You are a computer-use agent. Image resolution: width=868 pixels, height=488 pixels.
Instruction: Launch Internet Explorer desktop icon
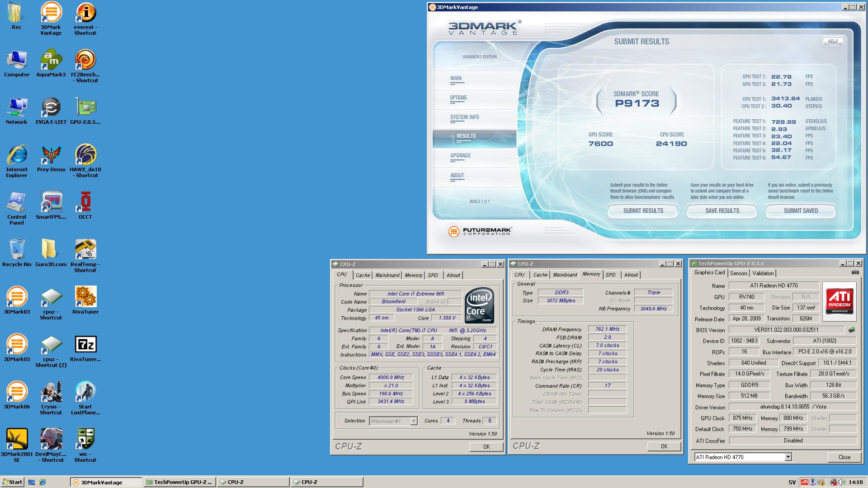[x=17, y=161]
